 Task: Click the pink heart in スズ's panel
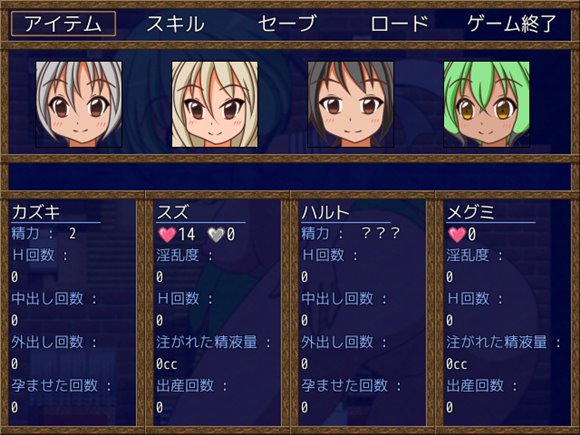point(167,235)
